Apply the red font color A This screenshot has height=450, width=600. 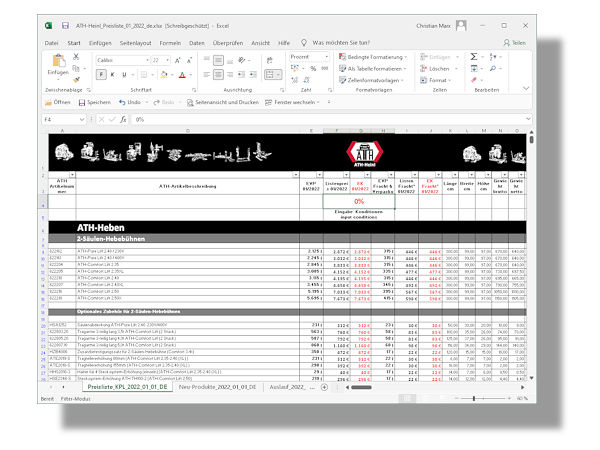pos(182,75)
